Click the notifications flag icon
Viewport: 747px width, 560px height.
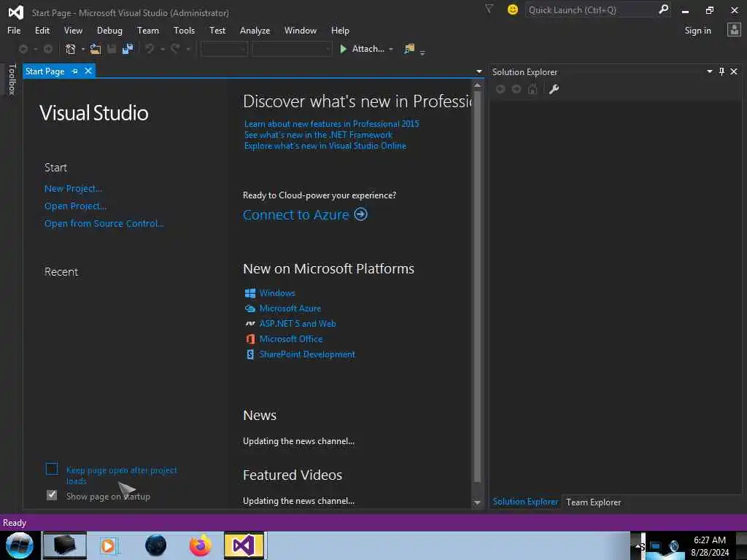tap(489, 9)
